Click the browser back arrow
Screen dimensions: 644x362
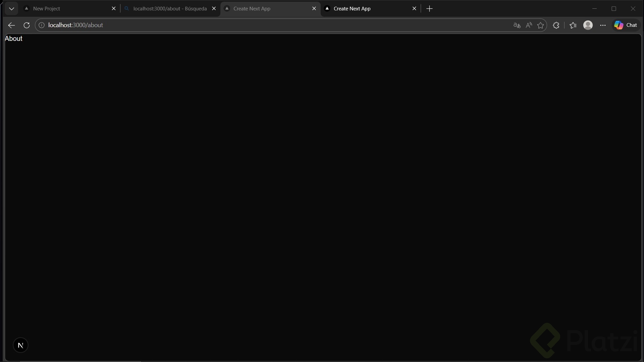point(11,25)
